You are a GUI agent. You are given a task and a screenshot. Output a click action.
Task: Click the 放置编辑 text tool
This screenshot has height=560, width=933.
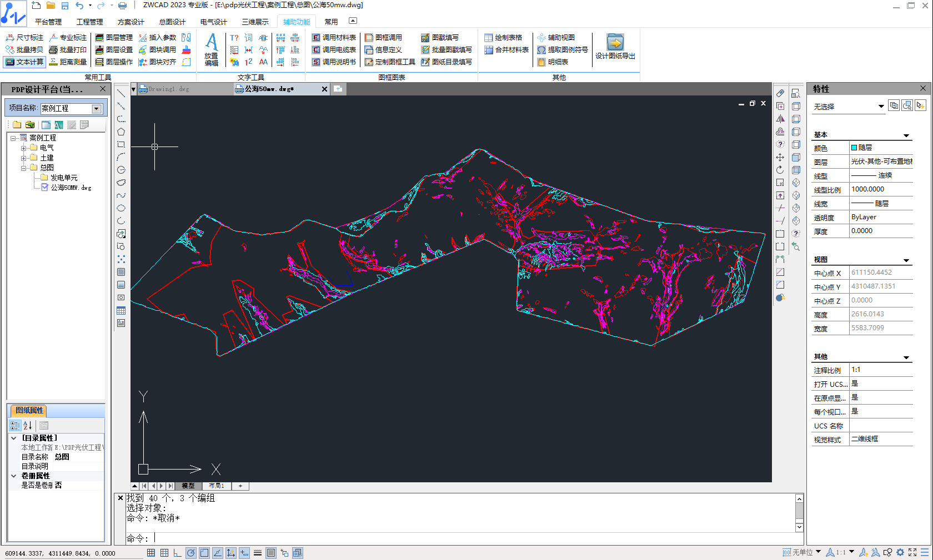(x=212, y=49)
